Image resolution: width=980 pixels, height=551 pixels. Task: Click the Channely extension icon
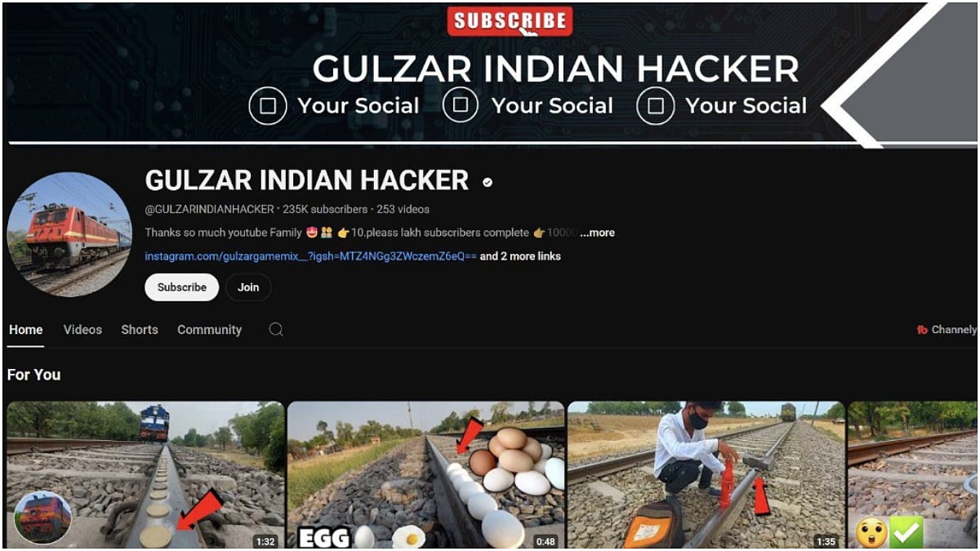point(922,330)
